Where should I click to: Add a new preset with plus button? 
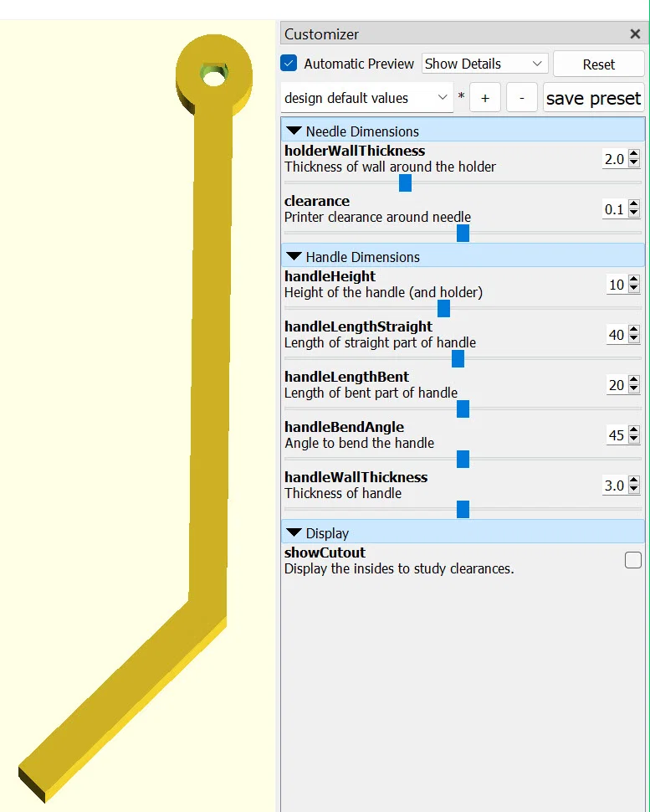(485, 98)
